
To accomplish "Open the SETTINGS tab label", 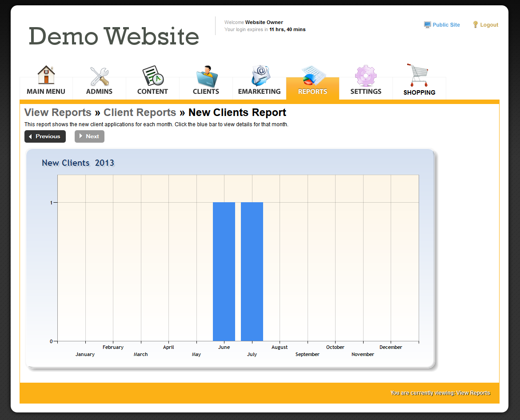I will 366,92.
